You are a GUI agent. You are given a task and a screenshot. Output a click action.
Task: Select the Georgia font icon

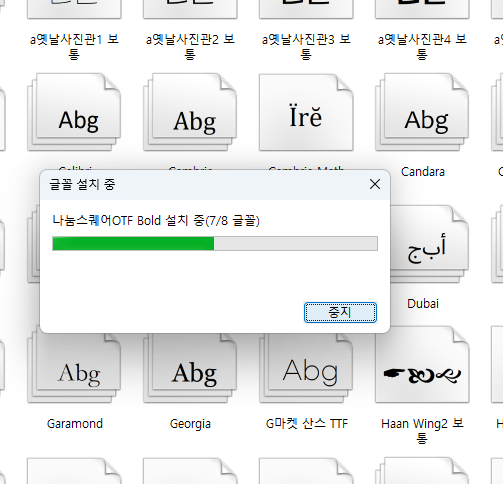tap(190, 368)
